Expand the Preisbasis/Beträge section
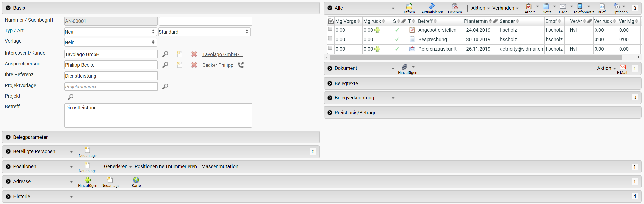The height and width of the screenshot is (204, 644). (330, 113)
